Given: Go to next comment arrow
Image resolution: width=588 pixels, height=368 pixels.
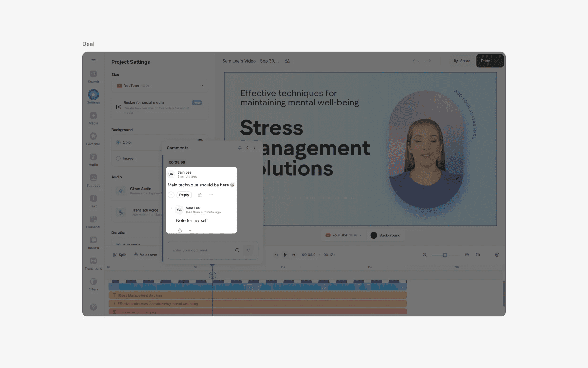Looking at the screenshot, I should 254,148.
